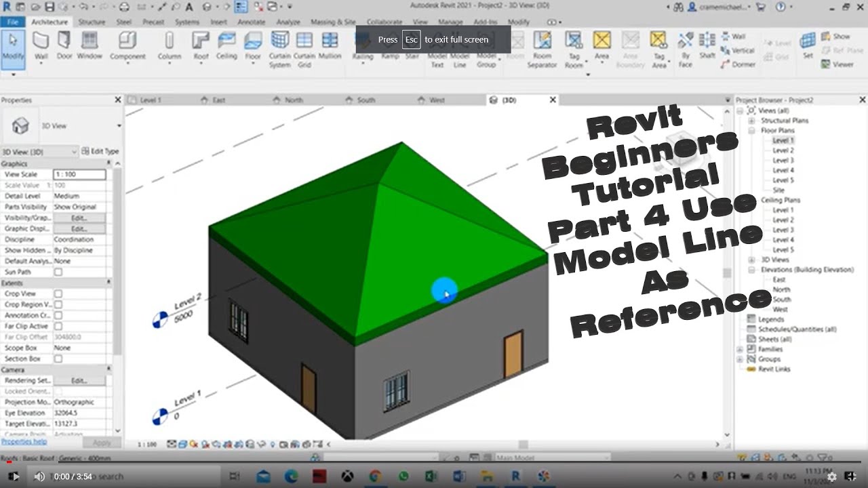Screen dimensions: 868x488
Task: Pick the Wall tool
Action: pos(41,45)
